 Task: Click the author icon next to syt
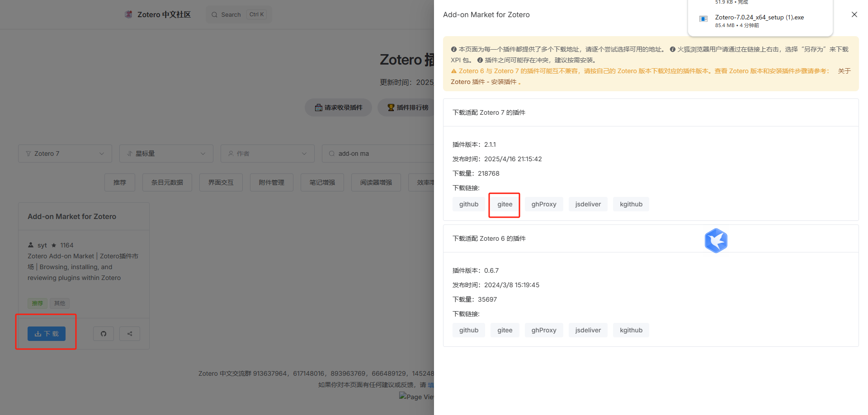31,245
